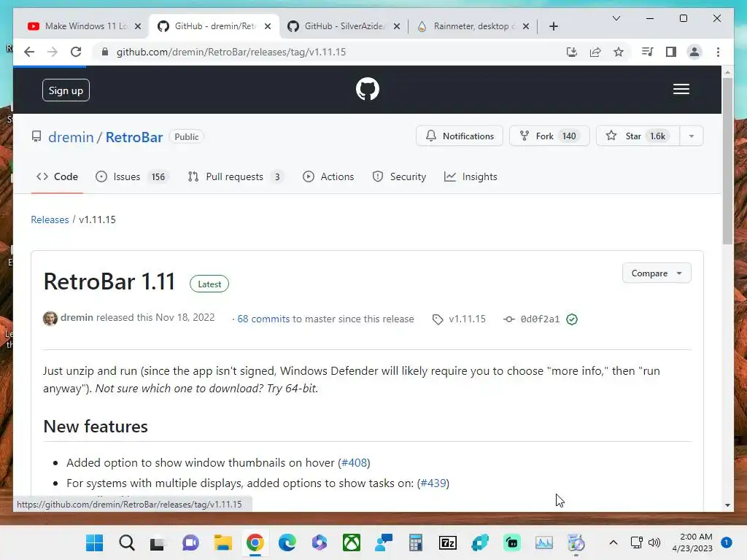Click the browser forward arrow
747x560 pixels.
53,52
